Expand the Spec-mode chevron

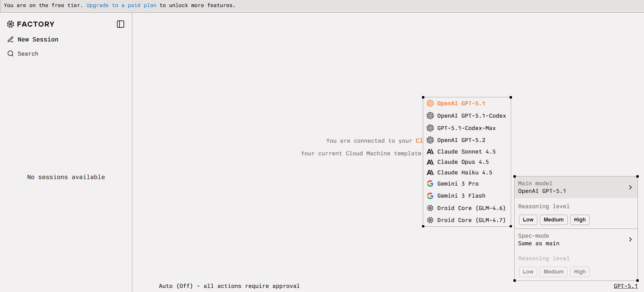pyautogui.click(x=630, y=239)
